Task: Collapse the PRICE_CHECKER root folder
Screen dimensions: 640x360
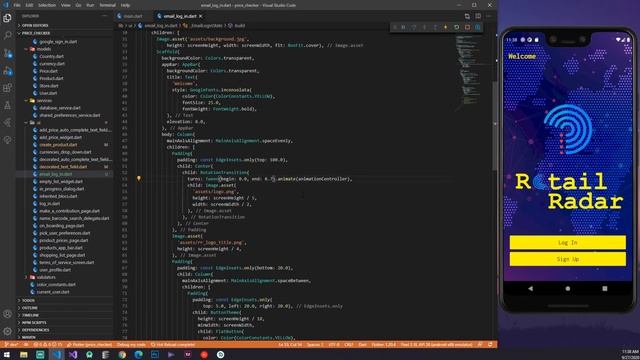Action: point(64,33)
